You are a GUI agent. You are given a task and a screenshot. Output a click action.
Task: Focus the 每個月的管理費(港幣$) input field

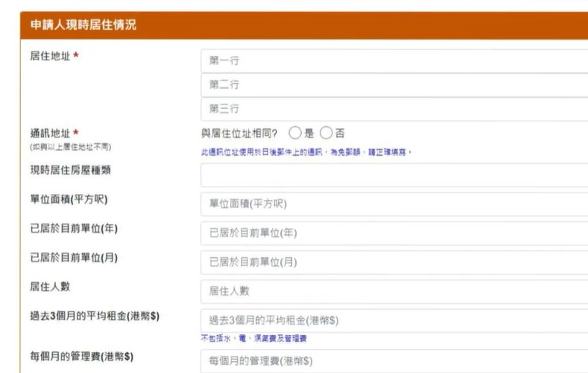click(x=393, y=361)
